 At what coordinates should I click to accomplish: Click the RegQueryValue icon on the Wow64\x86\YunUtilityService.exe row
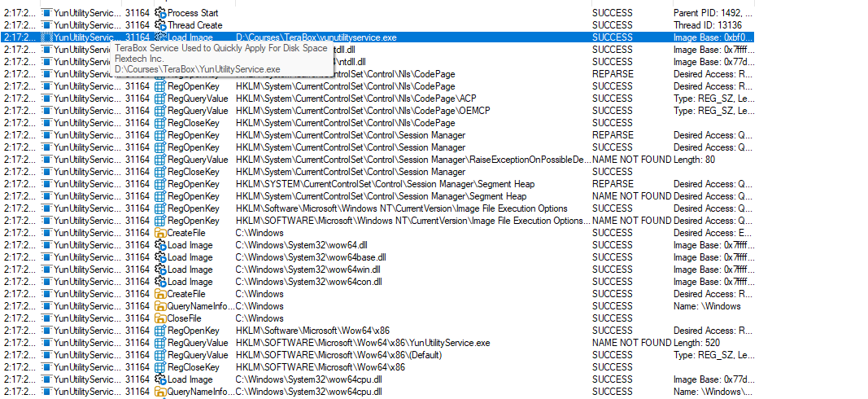pos(160,343)
